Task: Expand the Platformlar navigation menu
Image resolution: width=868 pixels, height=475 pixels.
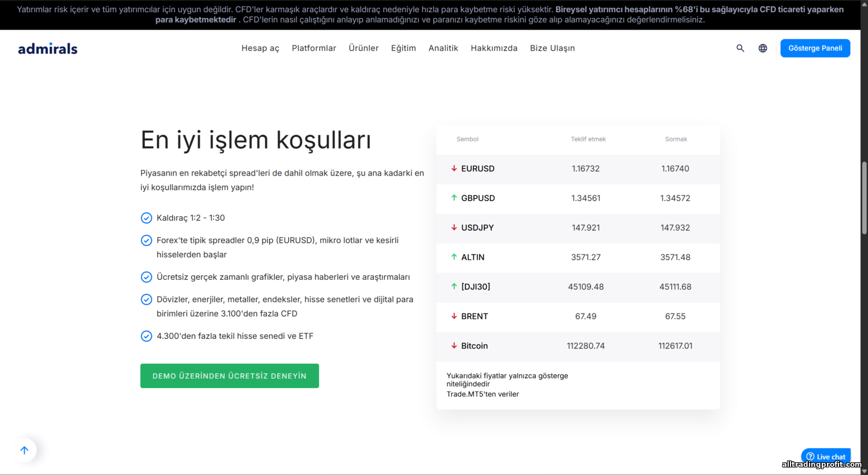Action: point(314,48)
